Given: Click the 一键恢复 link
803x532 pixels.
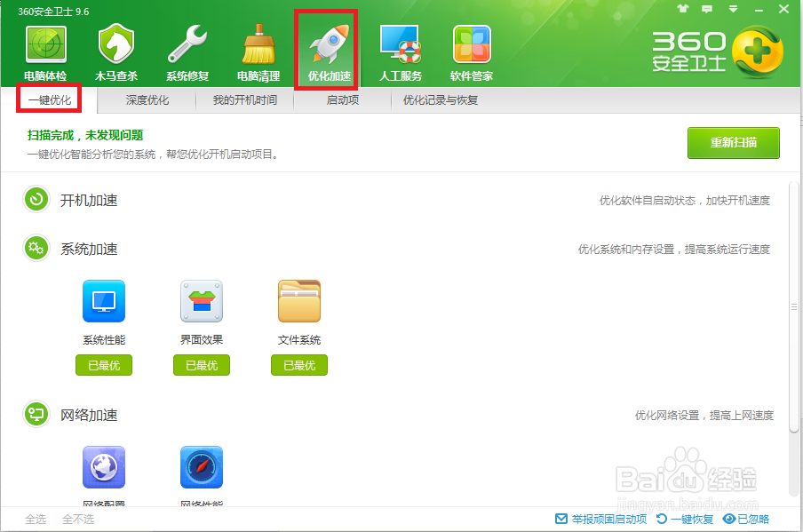Looking at the screenshot, I should tap(692, 520).
